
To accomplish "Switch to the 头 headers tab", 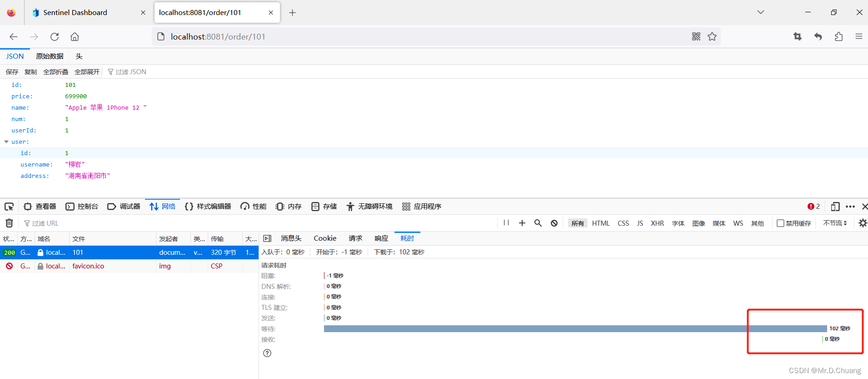I will point(79,56).
